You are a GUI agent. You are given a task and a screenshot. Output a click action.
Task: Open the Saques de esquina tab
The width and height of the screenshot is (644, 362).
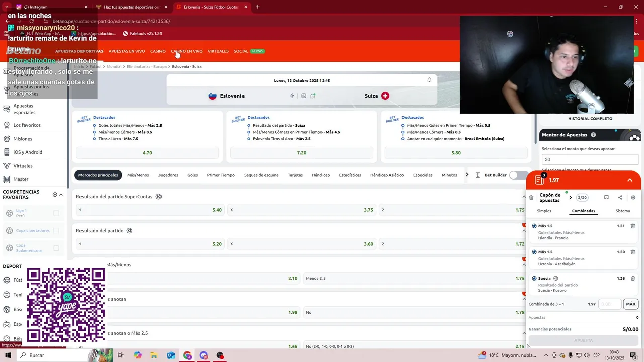[261, 175]
